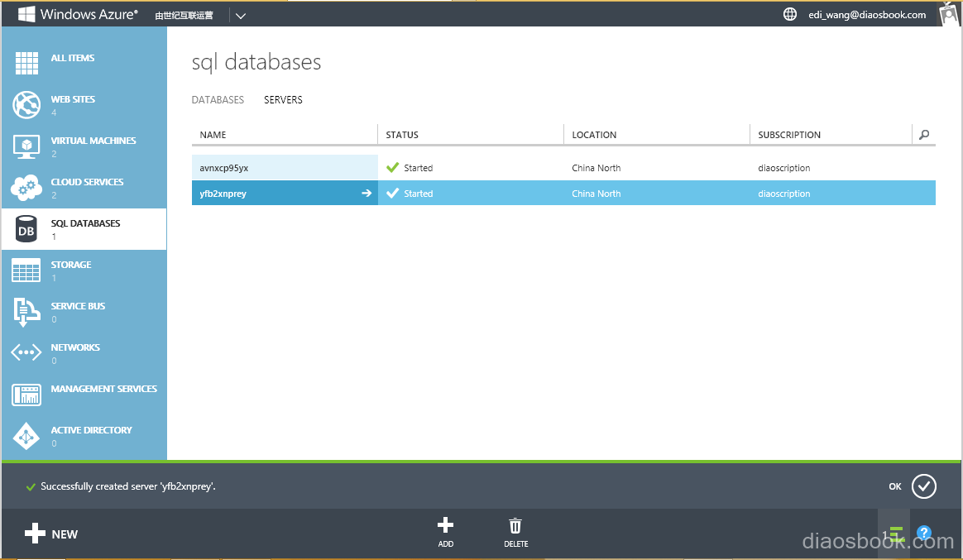963x560 pixels.
Task: Select the Virtual Machines monitor icon
Action: 26,146
